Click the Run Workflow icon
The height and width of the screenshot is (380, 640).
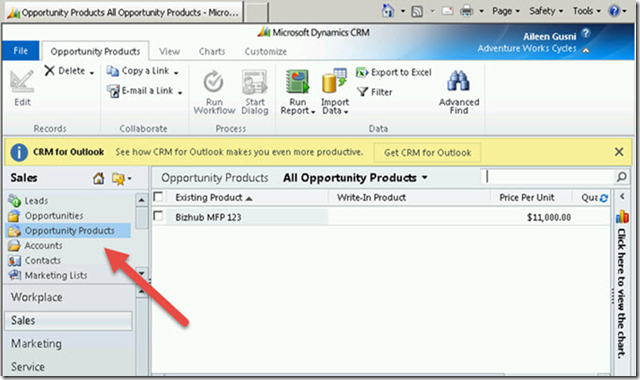[214, 82]
